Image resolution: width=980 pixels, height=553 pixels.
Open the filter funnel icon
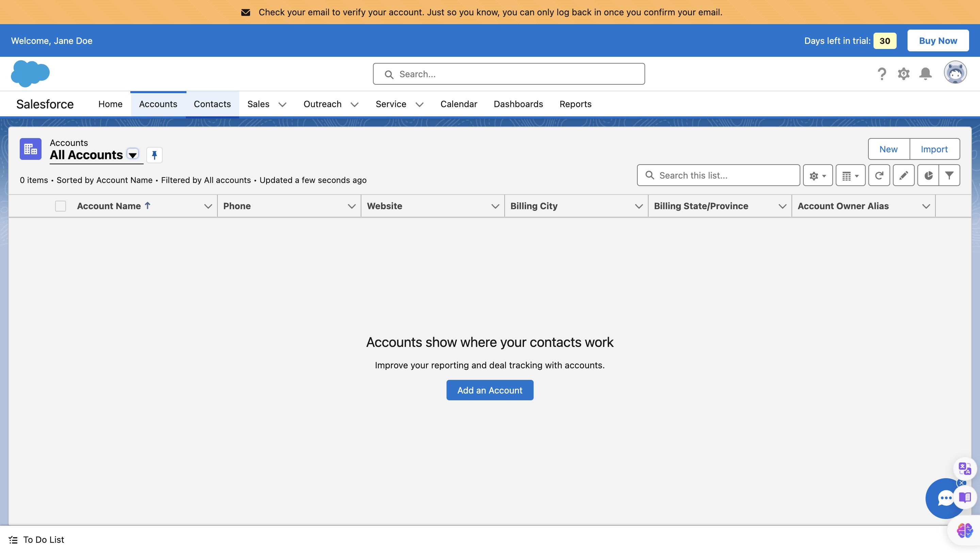click(x=949, y=175)
